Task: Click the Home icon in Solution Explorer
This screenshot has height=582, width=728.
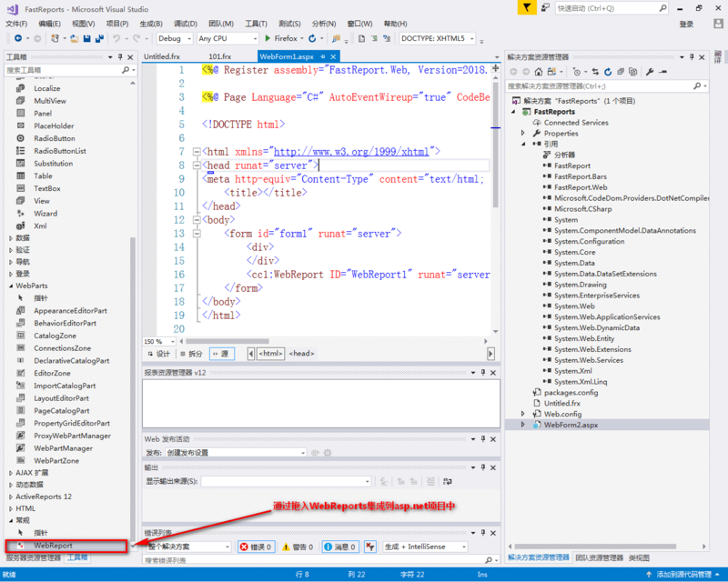Action: (x=538, y=72)
